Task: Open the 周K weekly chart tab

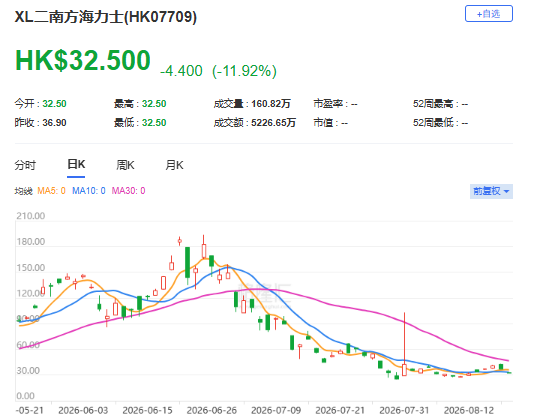Action: click(125, 165)
